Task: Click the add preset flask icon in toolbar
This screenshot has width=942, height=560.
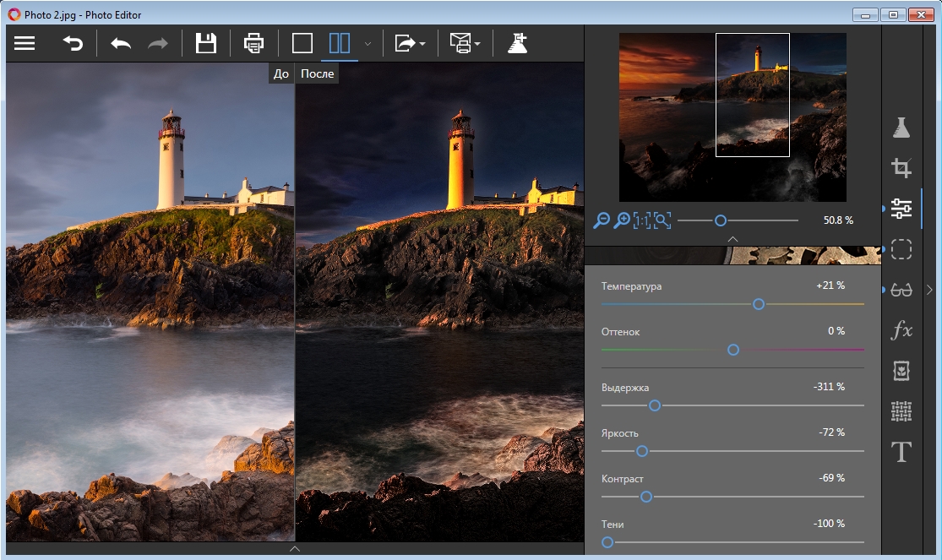Action: 517,43
